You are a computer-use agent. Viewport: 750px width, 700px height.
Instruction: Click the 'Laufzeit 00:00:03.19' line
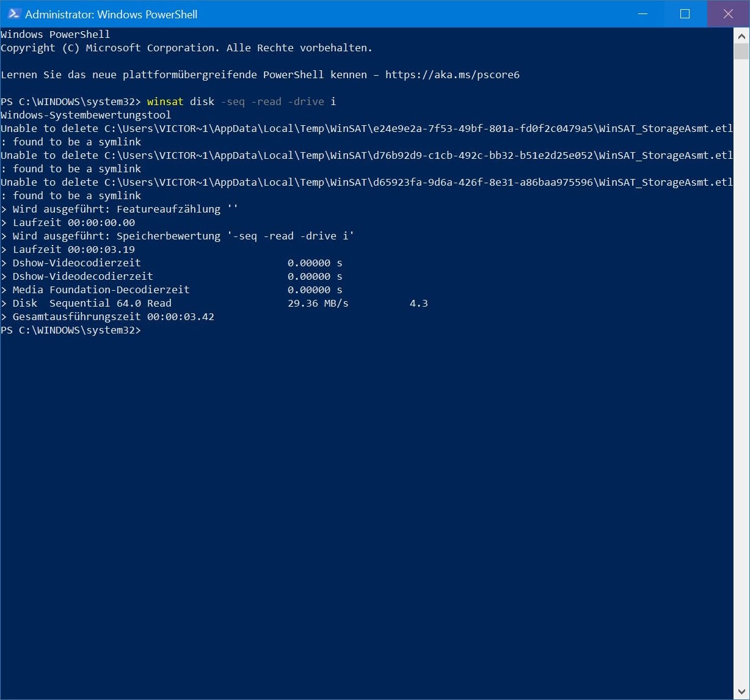[68, 249]
